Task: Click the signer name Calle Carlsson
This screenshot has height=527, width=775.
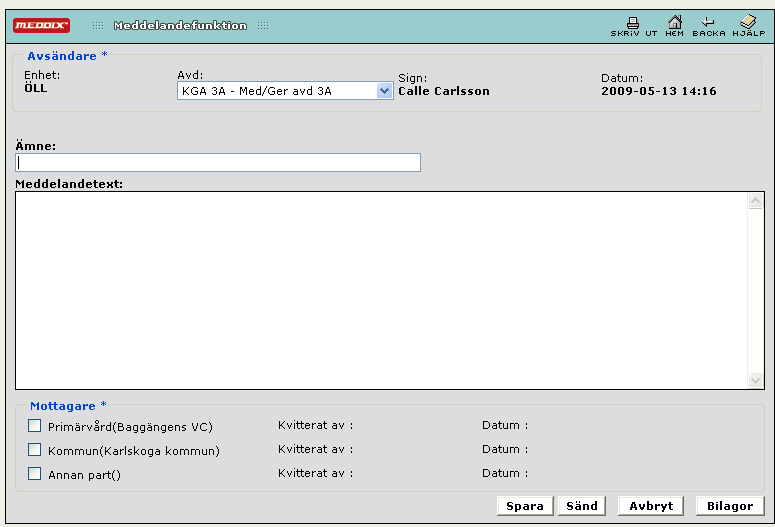Action: pos(444,91)
